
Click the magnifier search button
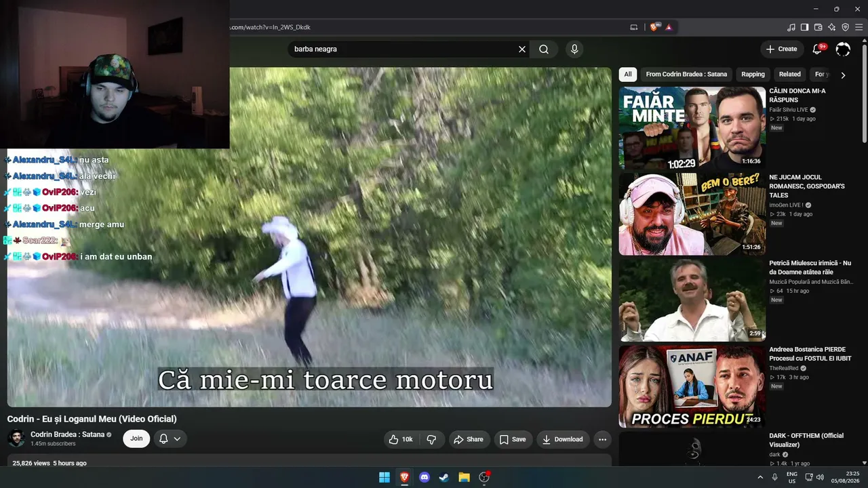point(544,49)
